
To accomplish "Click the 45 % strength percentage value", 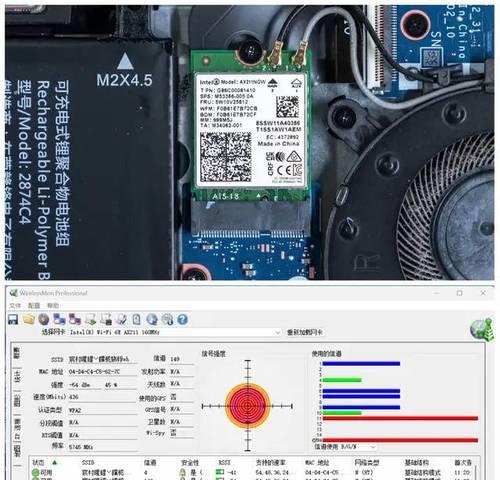I will 111,385.
